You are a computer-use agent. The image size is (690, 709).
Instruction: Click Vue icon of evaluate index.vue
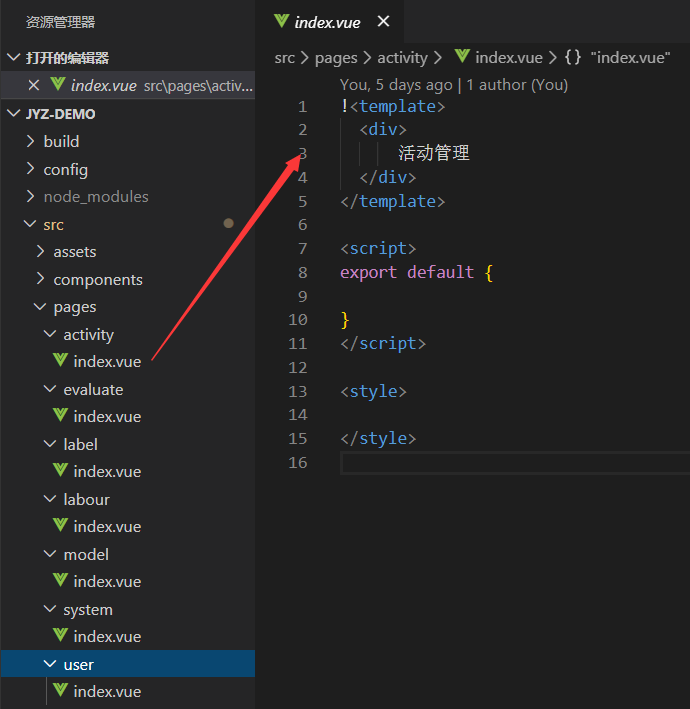60,415
